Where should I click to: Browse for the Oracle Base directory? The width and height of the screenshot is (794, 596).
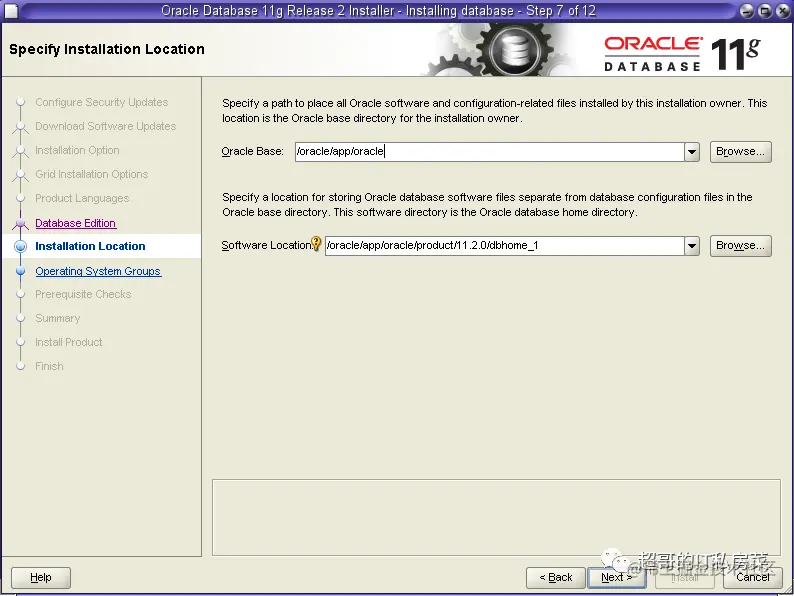[x=740, y=152]
